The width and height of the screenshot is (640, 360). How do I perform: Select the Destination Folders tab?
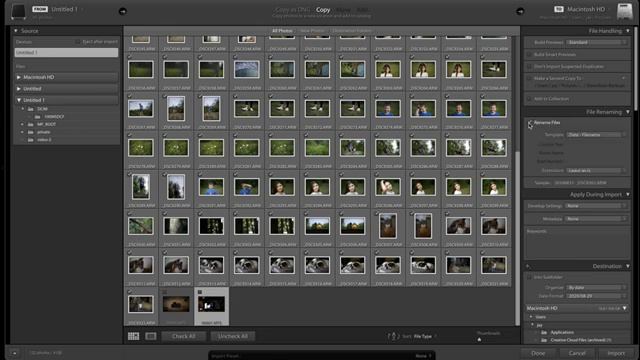tap(352, 31)
